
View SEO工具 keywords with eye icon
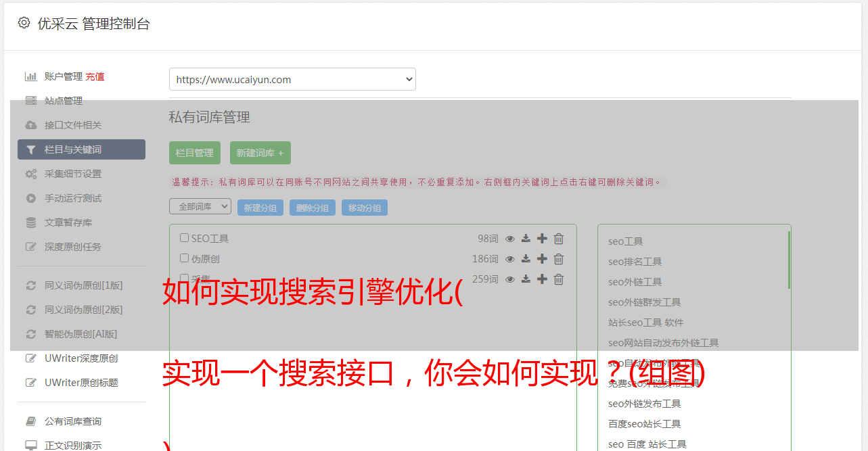510,239
